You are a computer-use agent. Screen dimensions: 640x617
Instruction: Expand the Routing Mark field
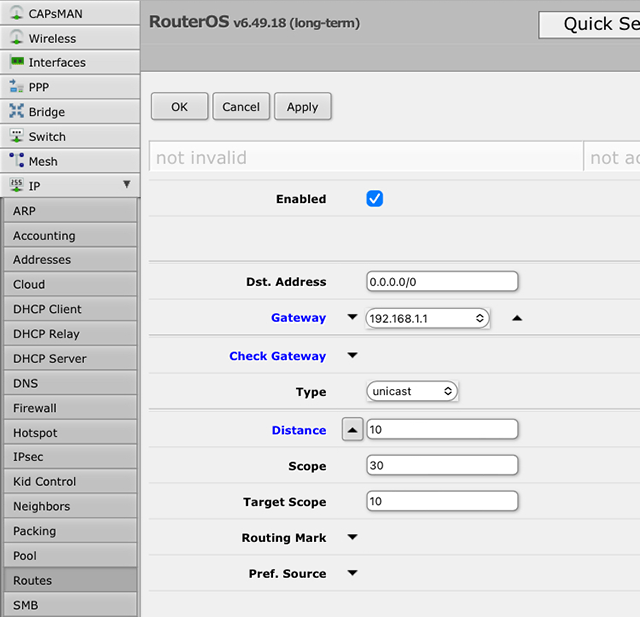pyautogui.click(x=352, y=538)
